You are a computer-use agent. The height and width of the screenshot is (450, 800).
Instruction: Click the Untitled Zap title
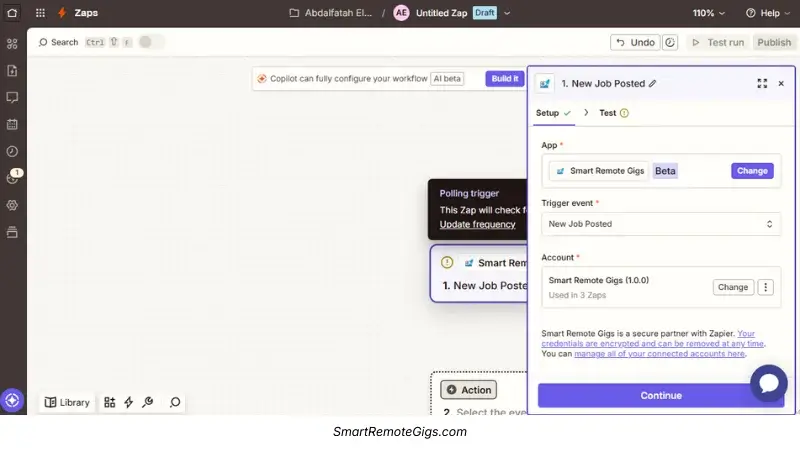[x=441, y=13]
